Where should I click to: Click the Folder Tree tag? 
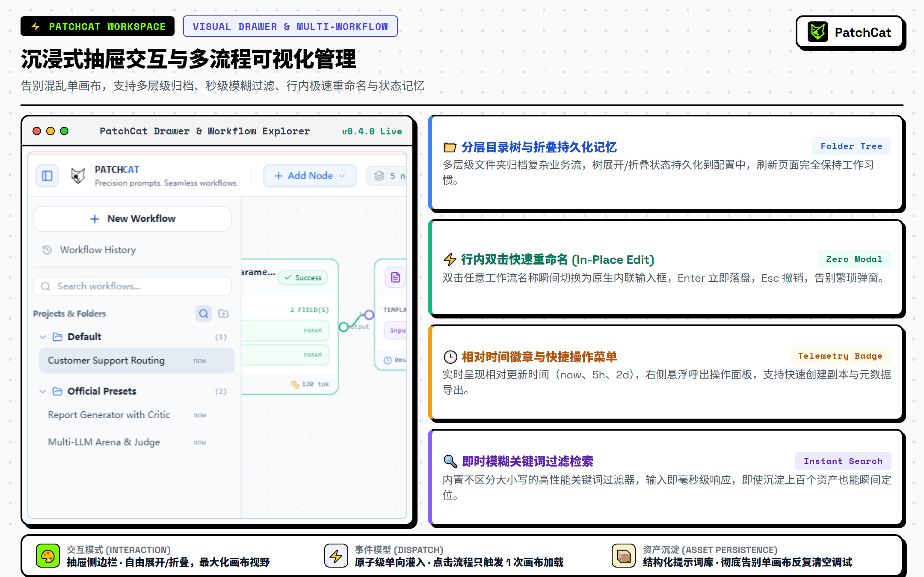(851, 146)
